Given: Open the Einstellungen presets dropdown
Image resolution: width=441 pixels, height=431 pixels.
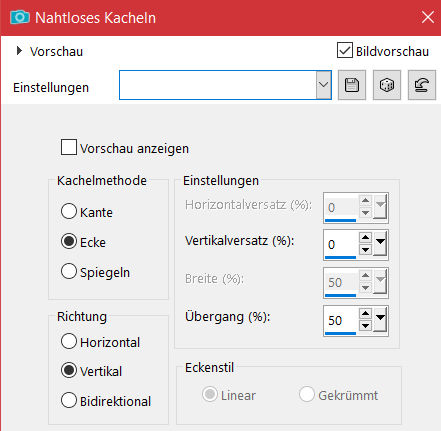Looking at the screenshot, I should point(323,85).
